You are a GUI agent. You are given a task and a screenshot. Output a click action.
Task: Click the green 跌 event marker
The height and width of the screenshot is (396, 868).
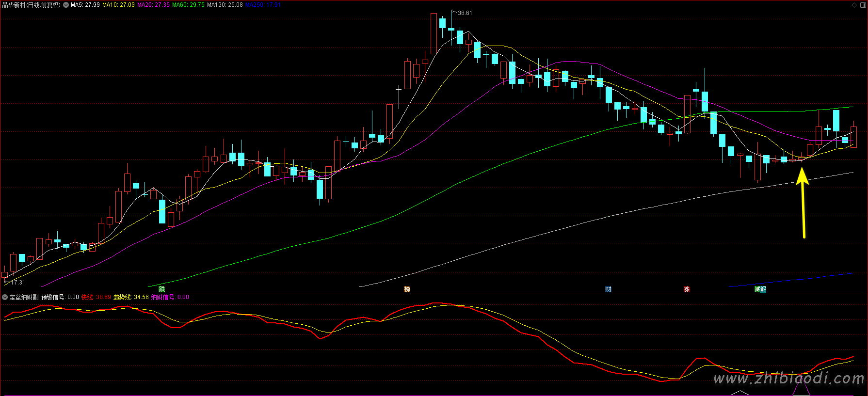(x=162, y=289)
